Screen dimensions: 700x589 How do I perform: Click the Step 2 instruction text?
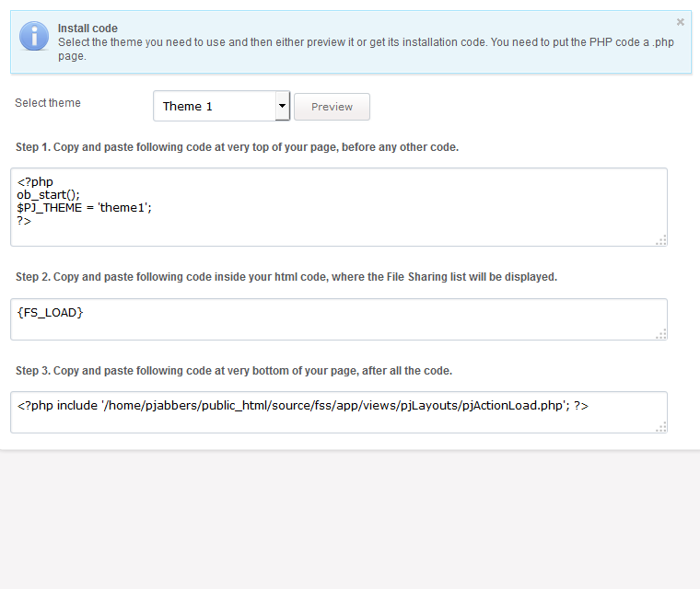pos(286,277)
